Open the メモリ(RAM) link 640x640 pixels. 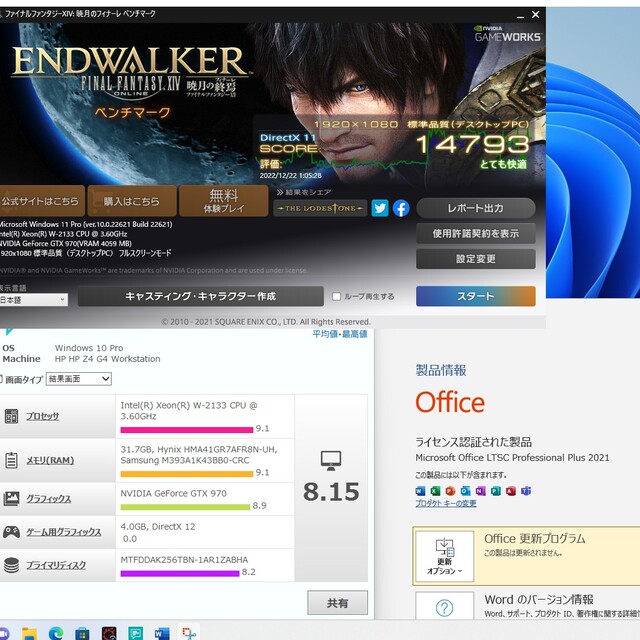point(50,460)
